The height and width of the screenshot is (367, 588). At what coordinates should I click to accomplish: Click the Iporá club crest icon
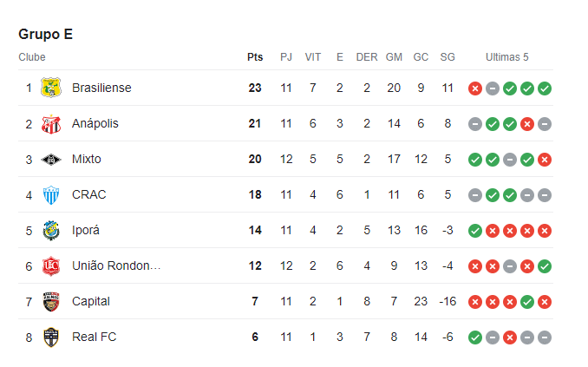(x=51, y=230)
